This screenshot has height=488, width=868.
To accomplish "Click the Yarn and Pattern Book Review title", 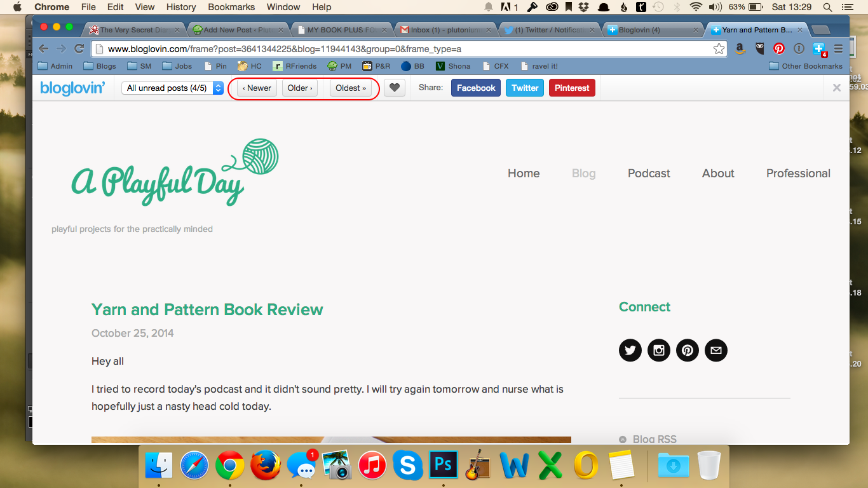I will click(207, 309).
